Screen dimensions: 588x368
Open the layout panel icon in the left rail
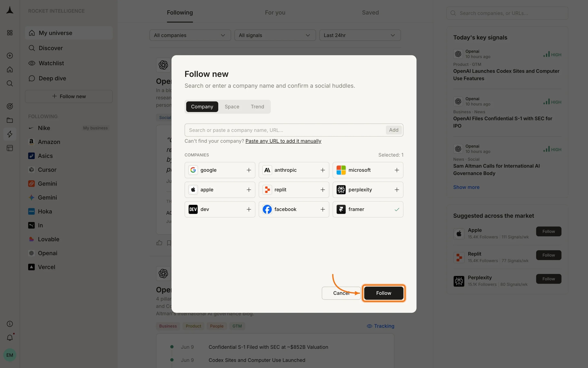pyautogui.click(x=10, y=148)
